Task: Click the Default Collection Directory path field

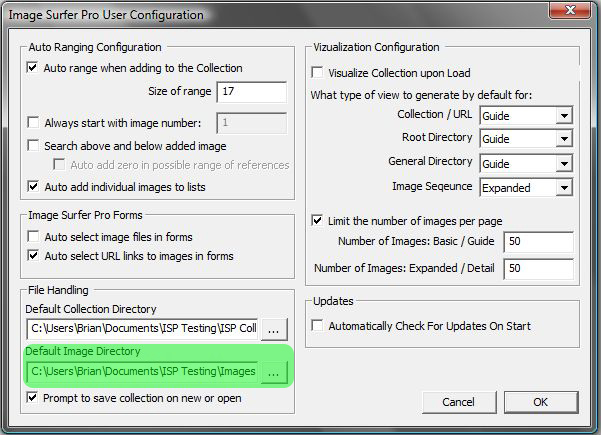Action: pos(142,329)
